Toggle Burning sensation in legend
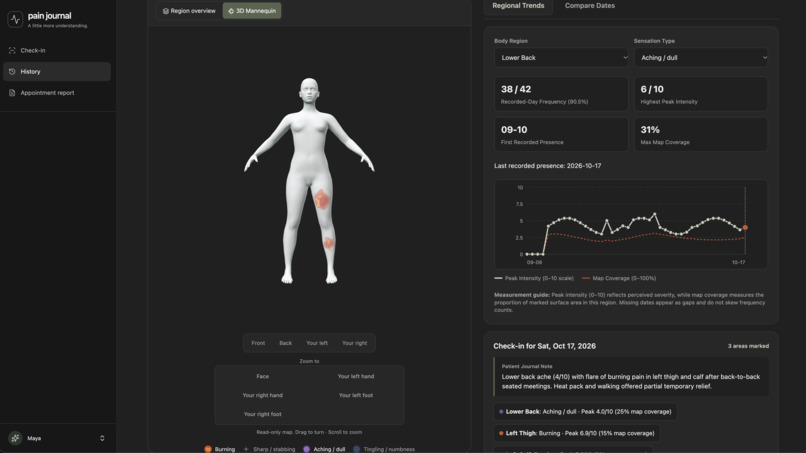This screenshot has width=806, height=453. pos(219,449)
